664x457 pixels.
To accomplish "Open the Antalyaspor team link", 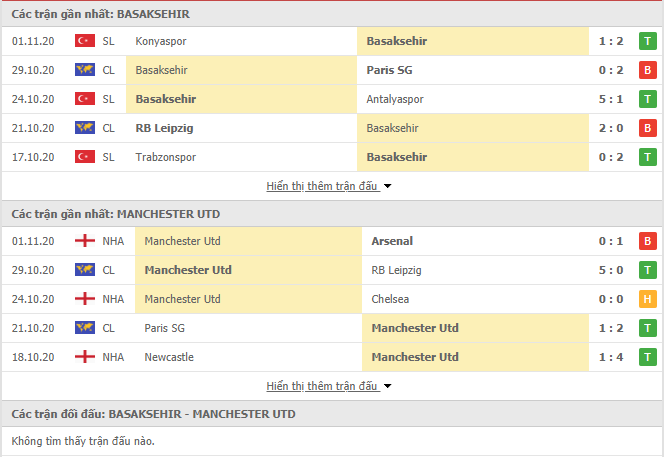I will coord(395,99).
